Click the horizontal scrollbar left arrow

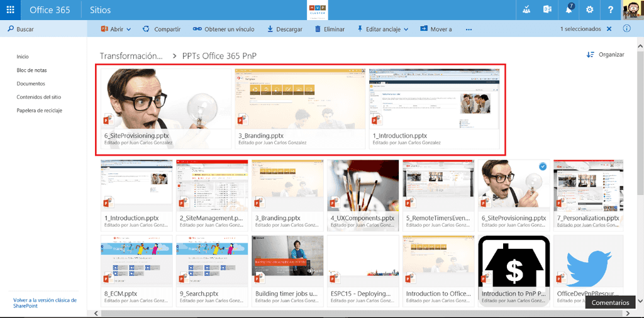click(x=96, y=314)
